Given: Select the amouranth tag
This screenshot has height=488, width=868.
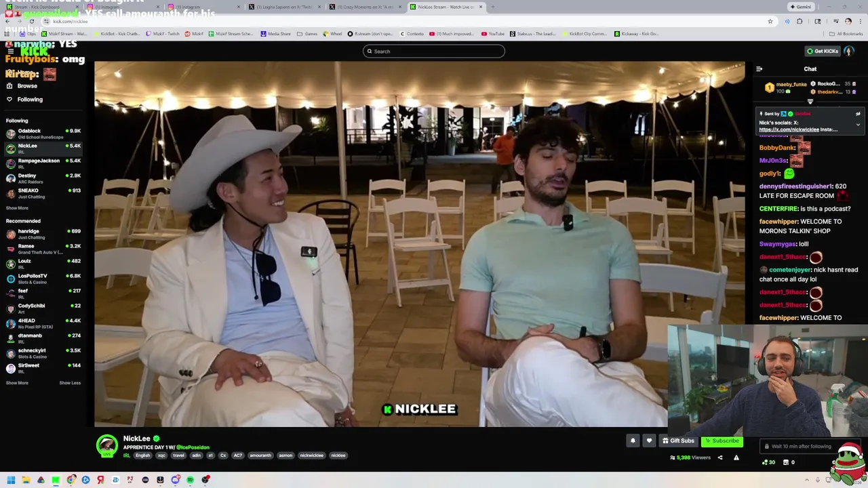Looking at the screenshot, I should click(260, 455).
